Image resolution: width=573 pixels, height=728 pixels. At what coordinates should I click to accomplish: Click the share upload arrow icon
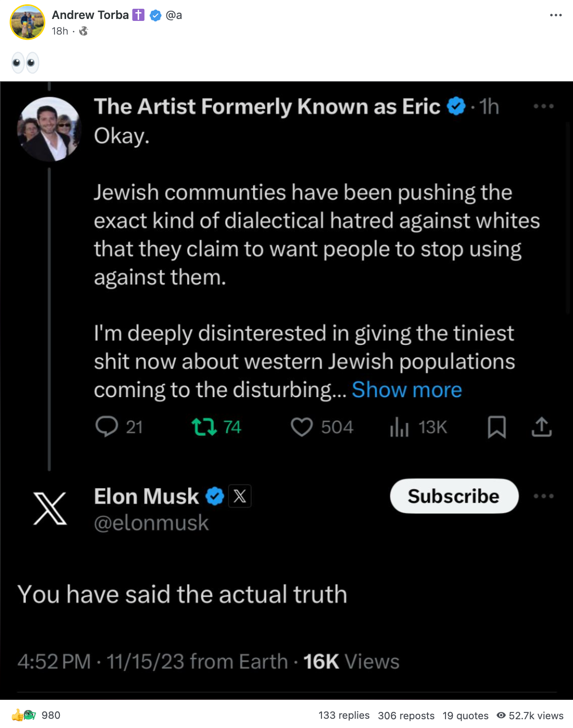pos(541,427)
